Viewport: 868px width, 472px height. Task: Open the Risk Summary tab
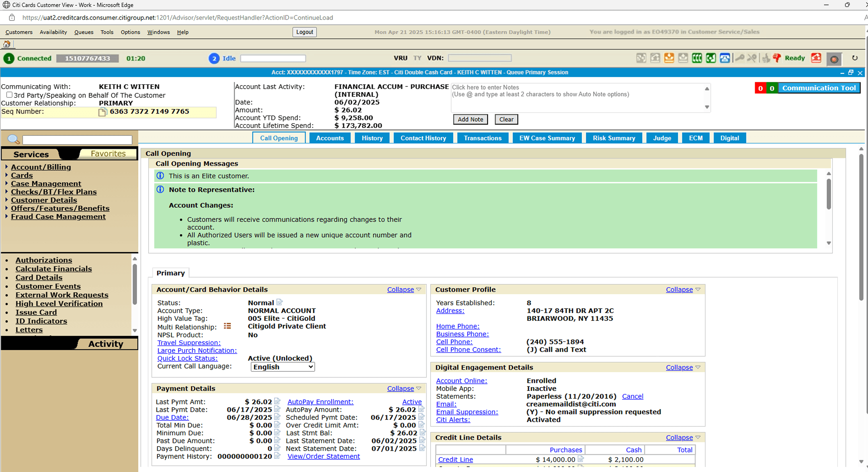click(x=614, y=138)
